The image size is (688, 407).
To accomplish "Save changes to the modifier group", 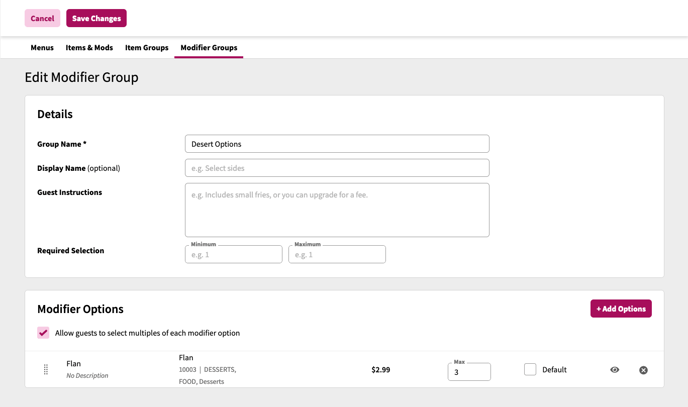I will coord(97,18).
